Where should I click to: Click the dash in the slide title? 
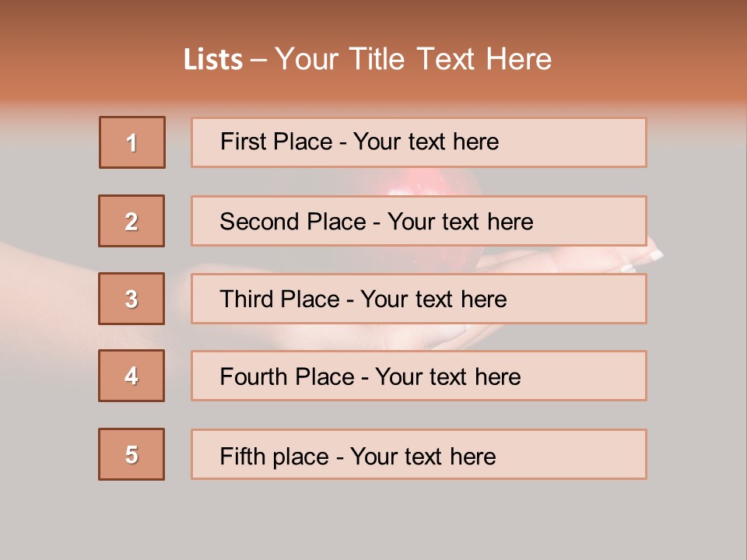coord(258,60)
